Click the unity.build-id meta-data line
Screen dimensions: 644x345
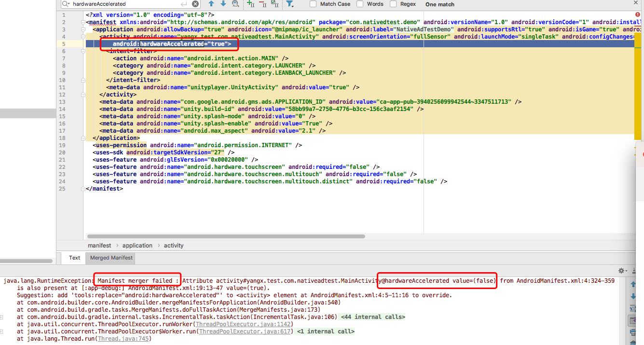point(261,109)
